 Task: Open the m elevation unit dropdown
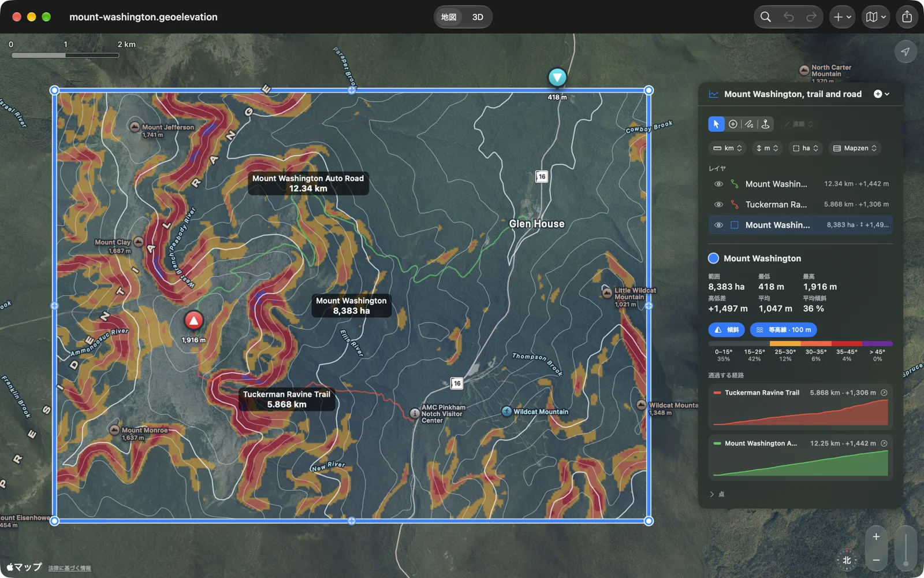pos(767,148)
